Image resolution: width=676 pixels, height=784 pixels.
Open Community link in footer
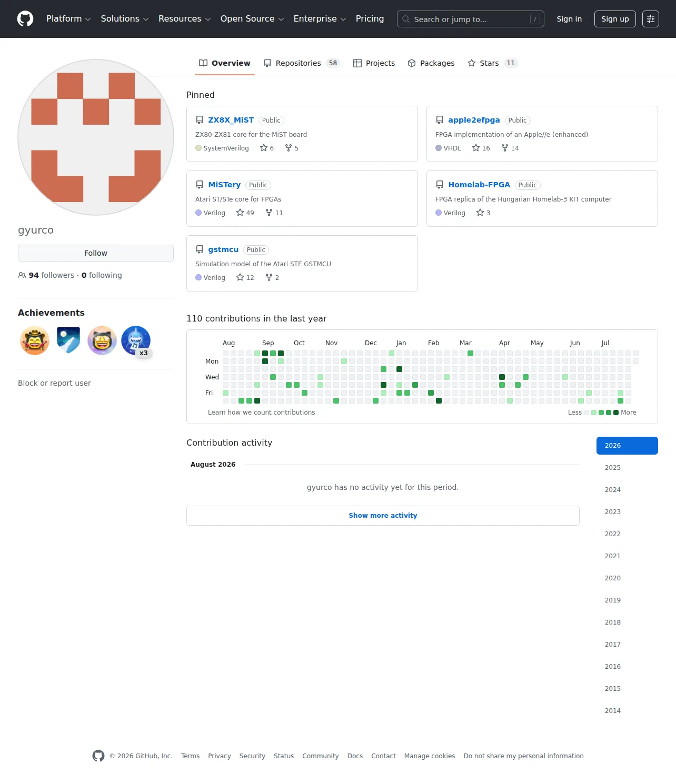point(321,756)
